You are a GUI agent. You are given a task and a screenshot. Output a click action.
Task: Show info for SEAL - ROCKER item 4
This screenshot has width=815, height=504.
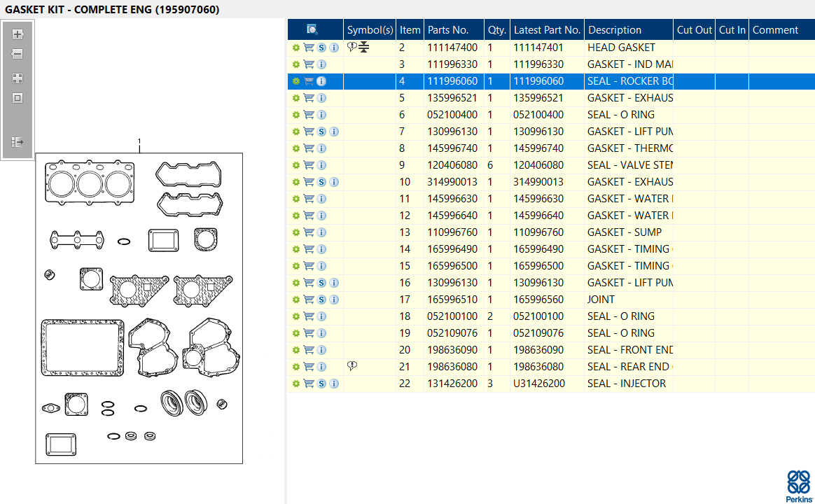322,81
